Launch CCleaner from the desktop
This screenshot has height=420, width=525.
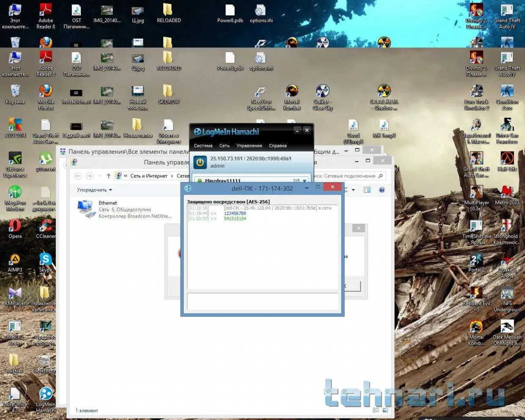click(x=46, y=229)
